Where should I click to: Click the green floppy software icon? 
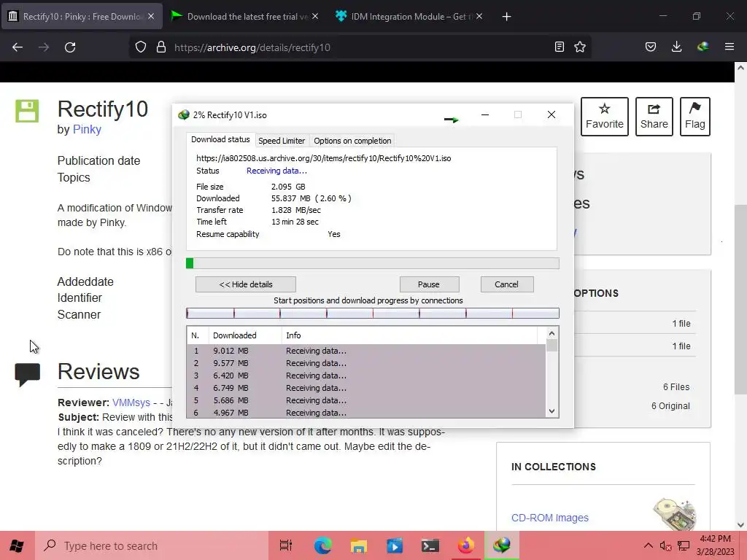click(27, 111)
